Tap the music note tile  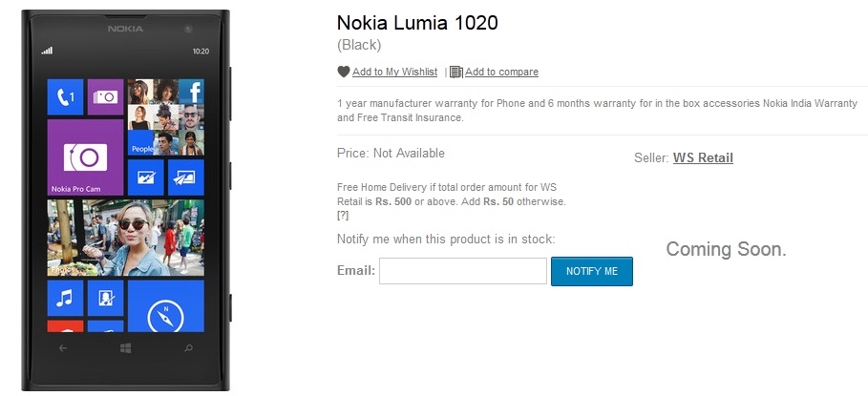(66, 298)
